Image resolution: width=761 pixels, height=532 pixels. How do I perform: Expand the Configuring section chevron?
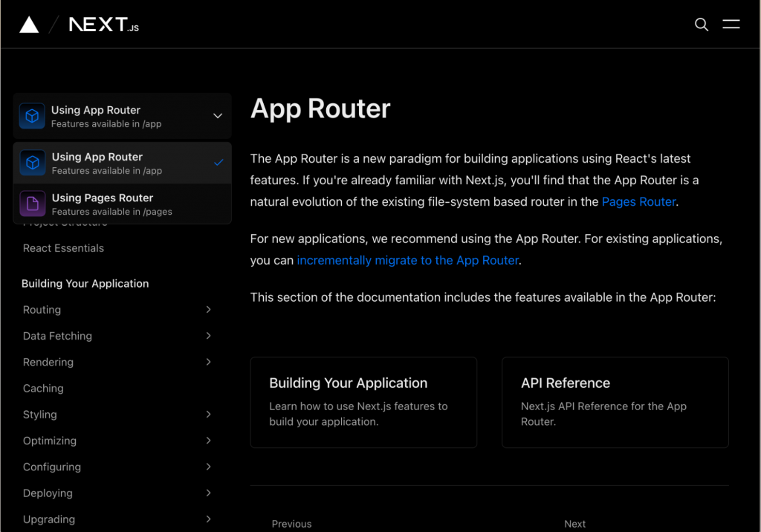[208, 467]
